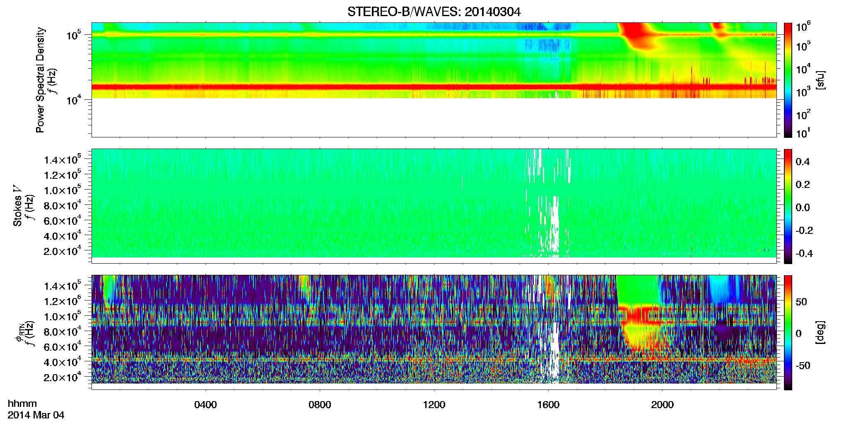Click the 0400 time tick label
Screen dimensions: 868x447
205,404
